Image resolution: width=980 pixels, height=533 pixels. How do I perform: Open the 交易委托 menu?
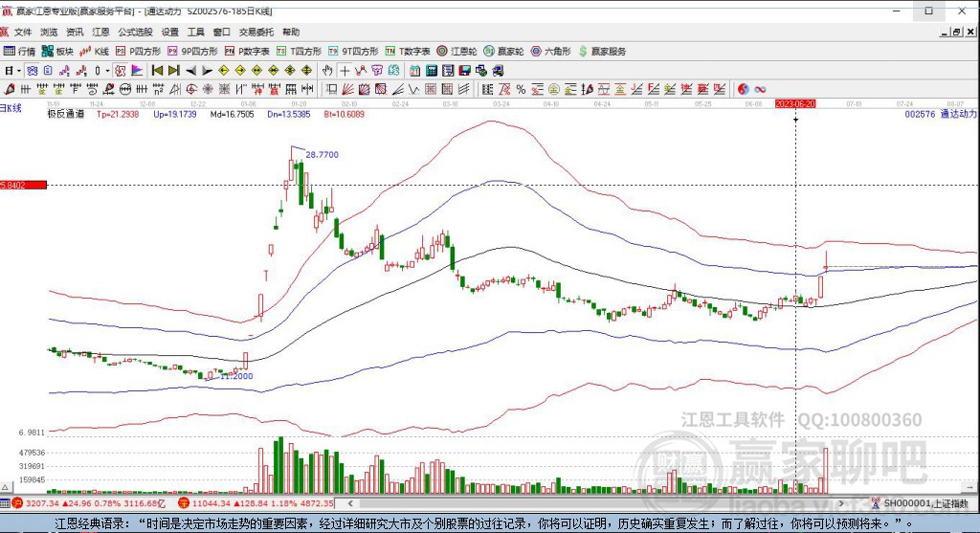(x=256, y=32)
